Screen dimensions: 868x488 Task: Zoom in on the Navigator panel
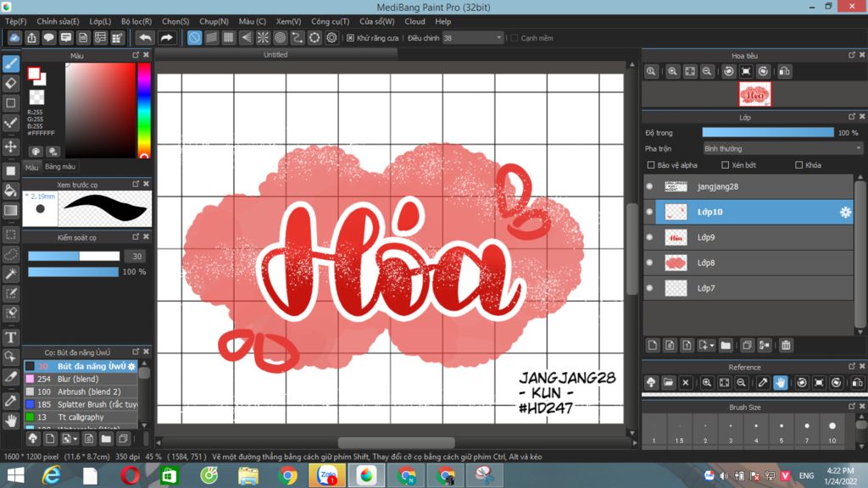[672, 71]
